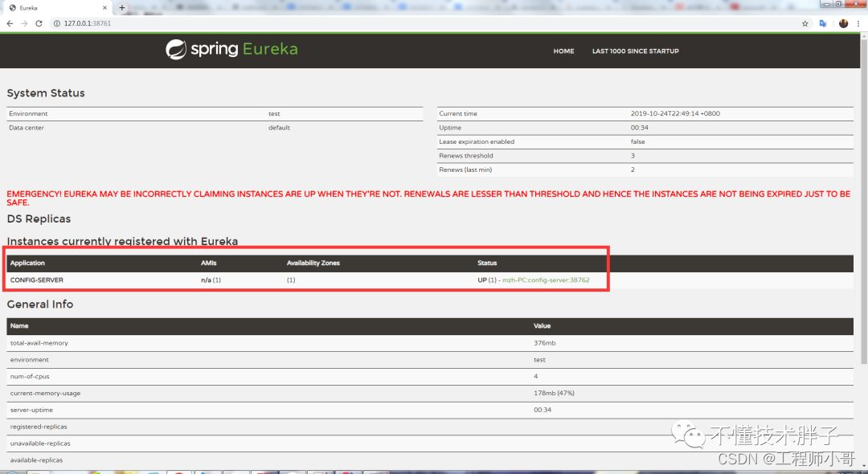Click the Name column header in General Info
Viewport: 868px width, 474px height.
(x=19, y=325)
